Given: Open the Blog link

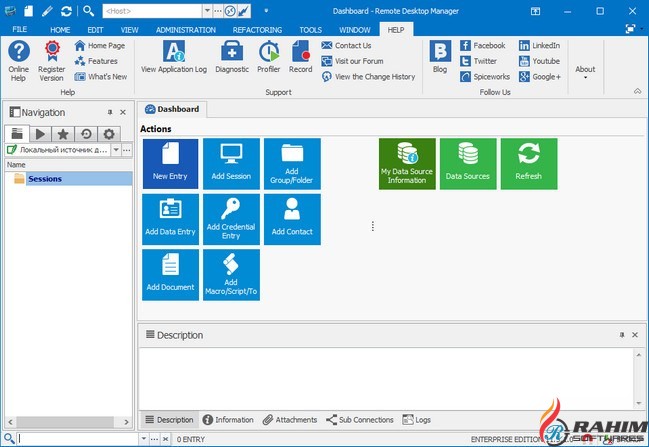Looking at the screenshot, I should pyautogui.click(x=440, y=57).
